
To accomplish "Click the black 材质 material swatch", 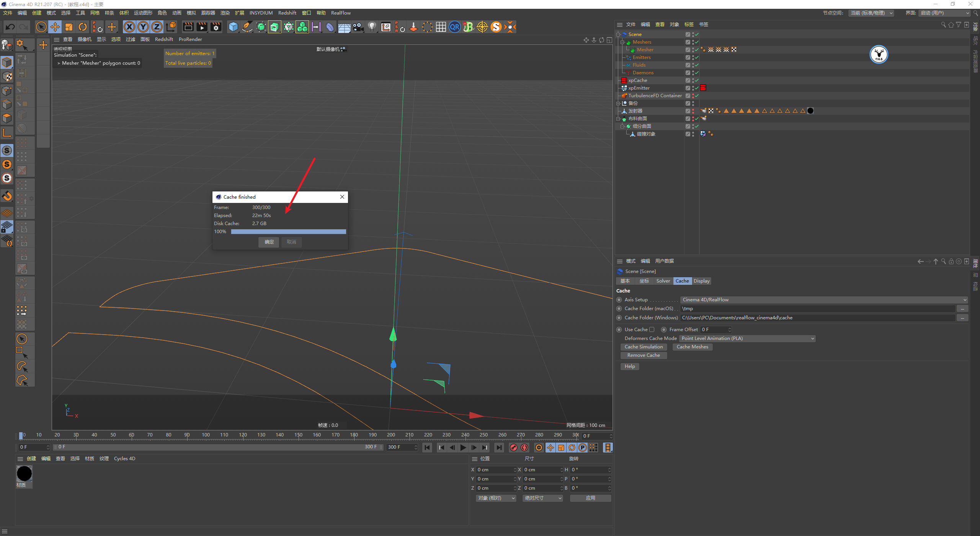I will [x=24, y=474].
